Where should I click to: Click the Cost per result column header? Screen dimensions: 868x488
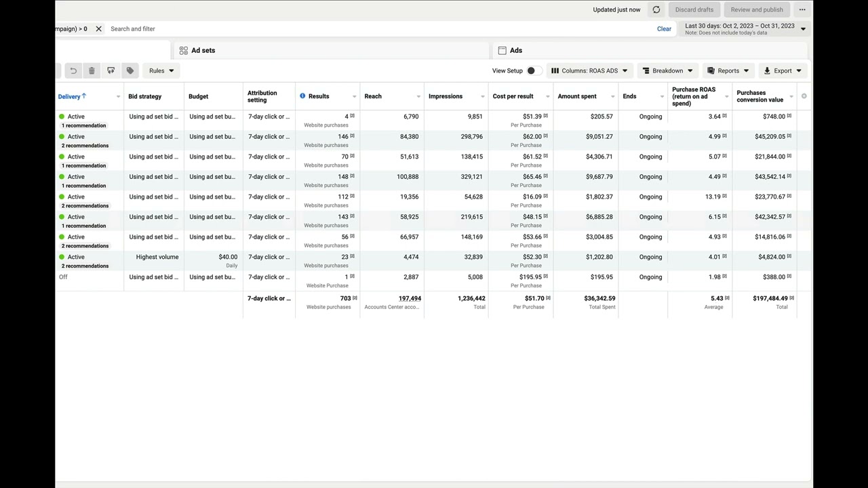(x=513, y=96)
